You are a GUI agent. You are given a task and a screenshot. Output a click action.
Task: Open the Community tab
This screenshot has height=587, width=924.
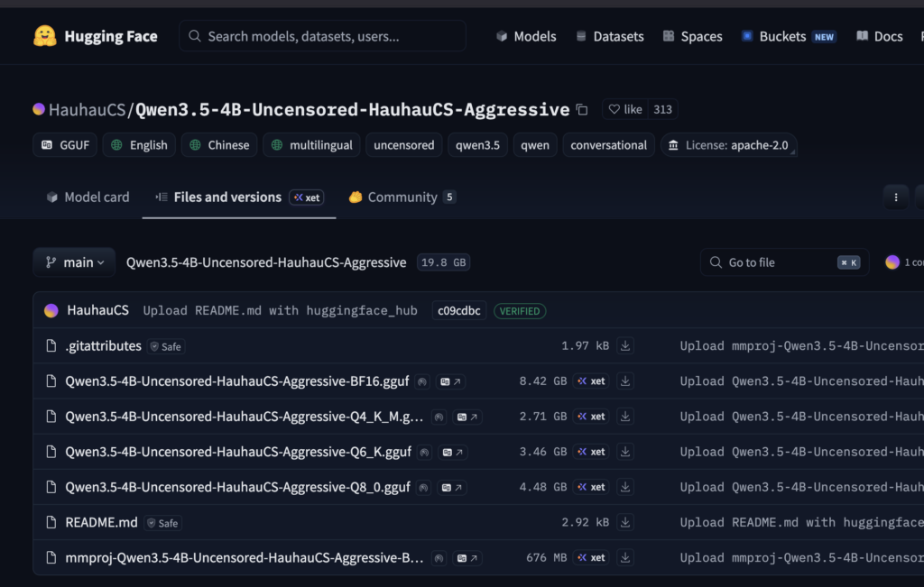pos(402,197)
